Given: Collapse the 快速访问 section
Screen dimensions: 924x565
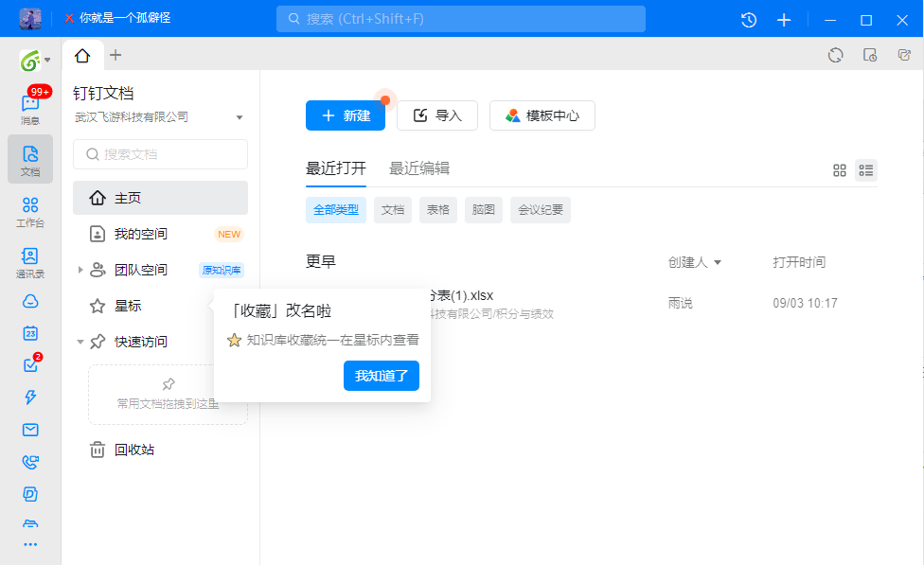Looking at the screenshot, I should (80, 342).
